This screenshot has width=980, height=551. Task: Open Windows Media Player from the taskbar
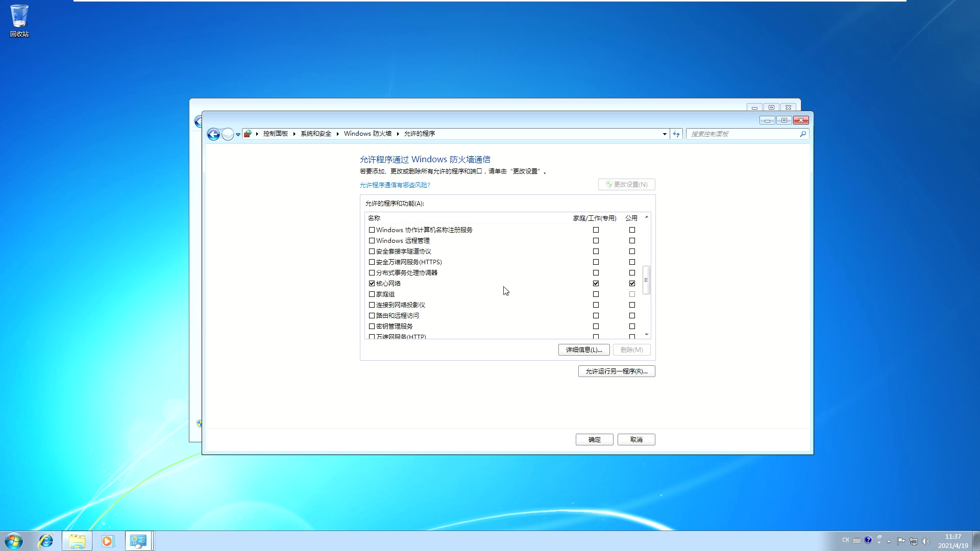(x=107, y=541)
